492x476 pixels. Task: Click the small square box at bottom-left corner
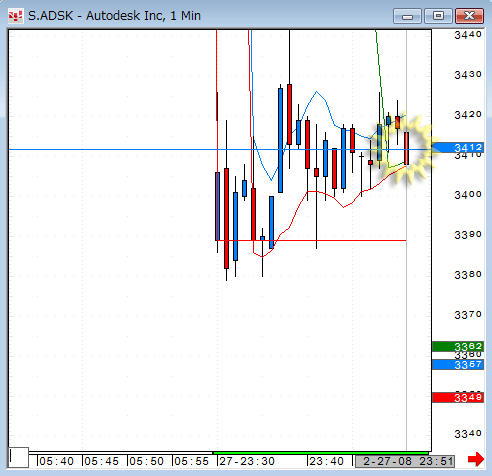point(19,457)
